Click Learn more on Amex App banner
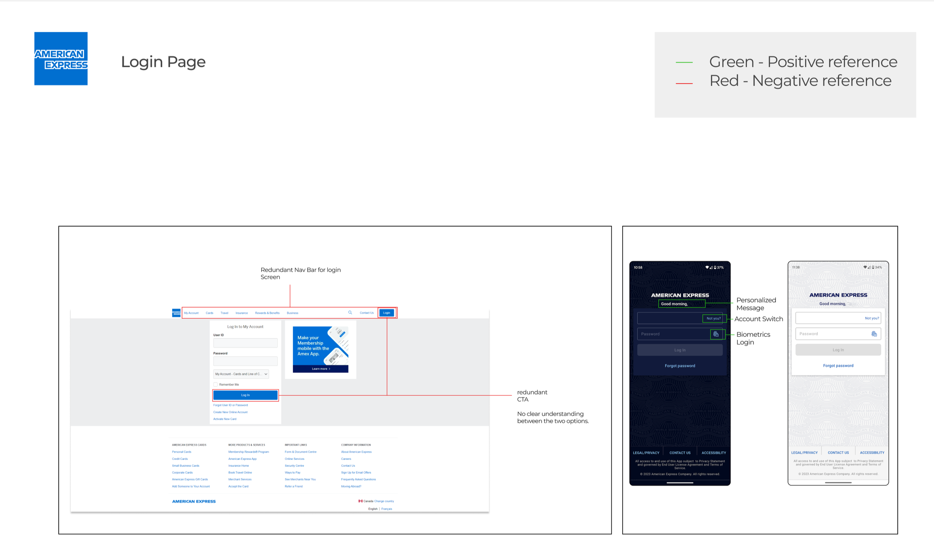 point(321,369)
